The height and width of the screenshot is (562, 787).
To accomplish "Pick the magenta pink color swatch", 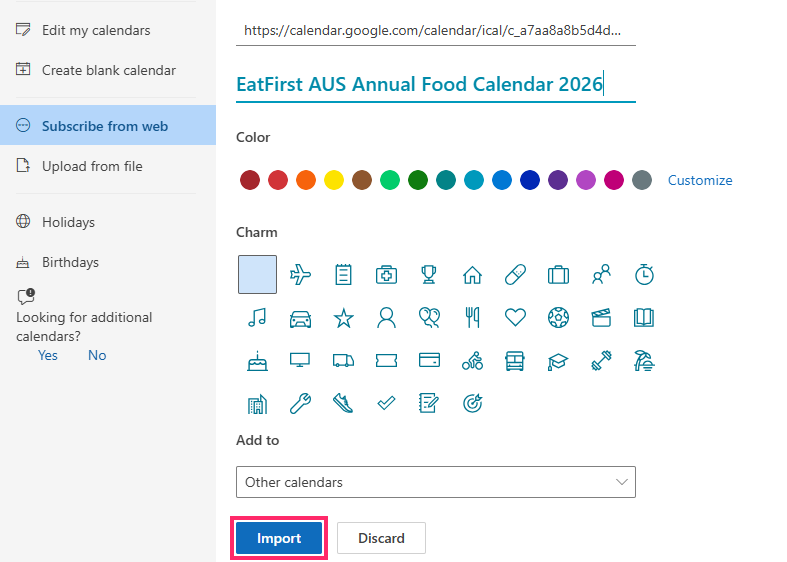I will coord(614,180).
